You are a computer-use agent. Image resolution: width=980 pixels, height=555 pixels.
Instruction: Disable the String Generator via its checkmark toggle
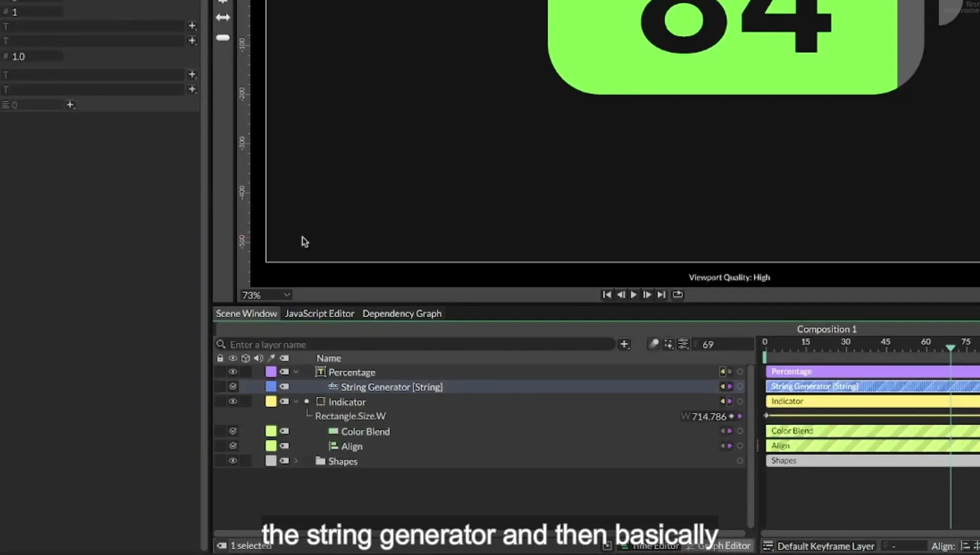[233, 387]
